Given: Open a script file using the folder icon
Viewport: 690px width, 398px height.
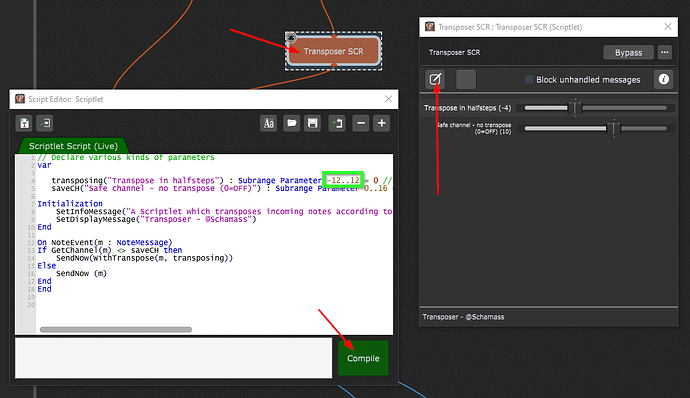Looking at the screenshot, I should 292,123.
